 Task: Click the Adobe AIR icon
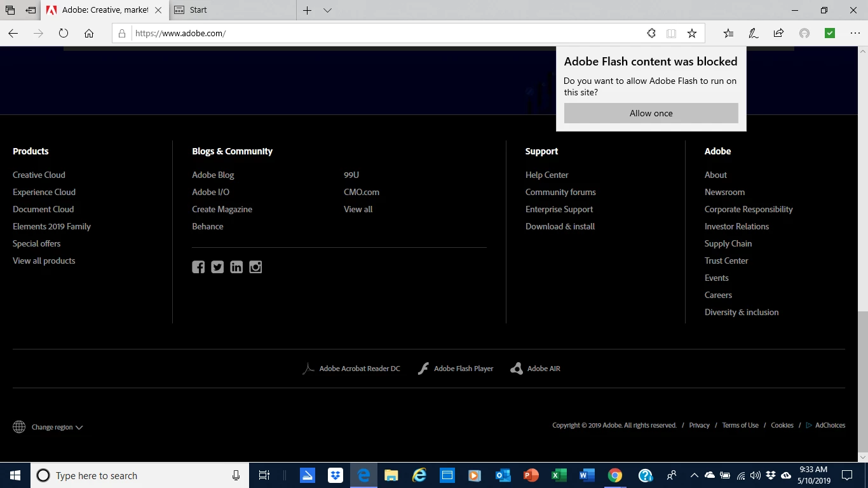[x=517, y=369]
